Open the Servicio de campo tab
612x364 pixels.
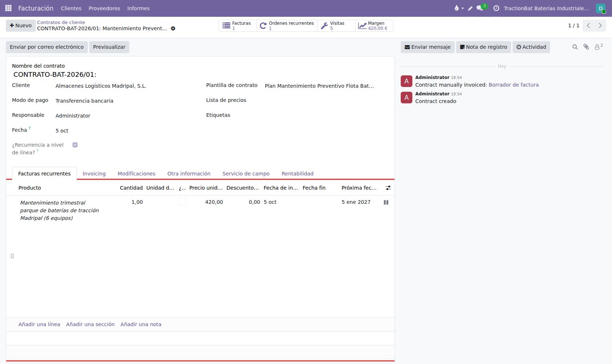click(246, 174)
